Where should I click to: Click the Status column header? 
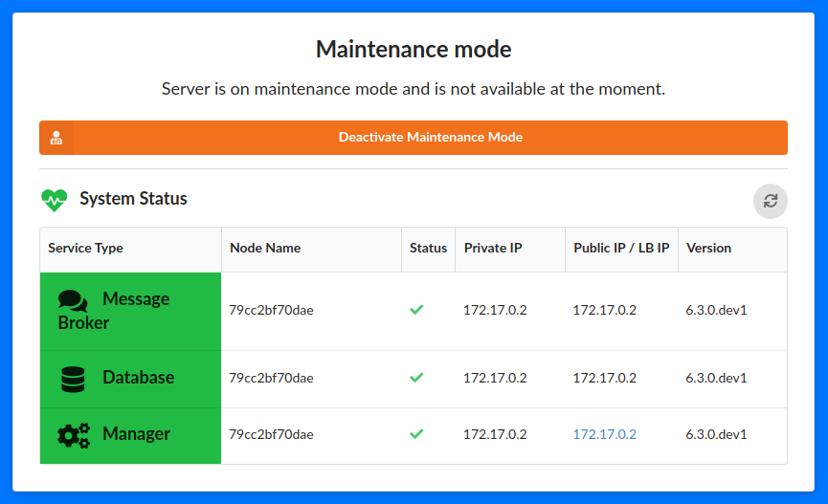pyautogui.click(x=428, y=248)
